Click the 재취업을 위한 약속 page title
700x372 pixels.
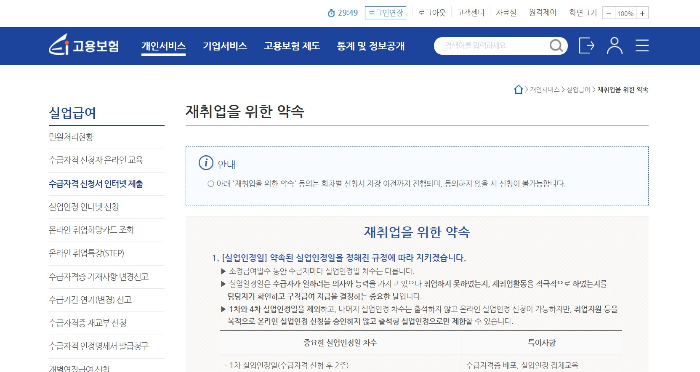point(245,111)
